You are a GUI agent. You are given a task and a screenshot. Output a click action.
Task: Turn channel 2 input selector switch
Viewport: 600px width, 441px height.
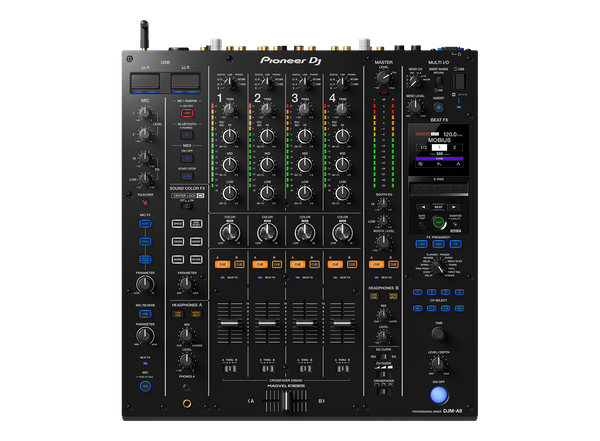[x=267, y=82]
